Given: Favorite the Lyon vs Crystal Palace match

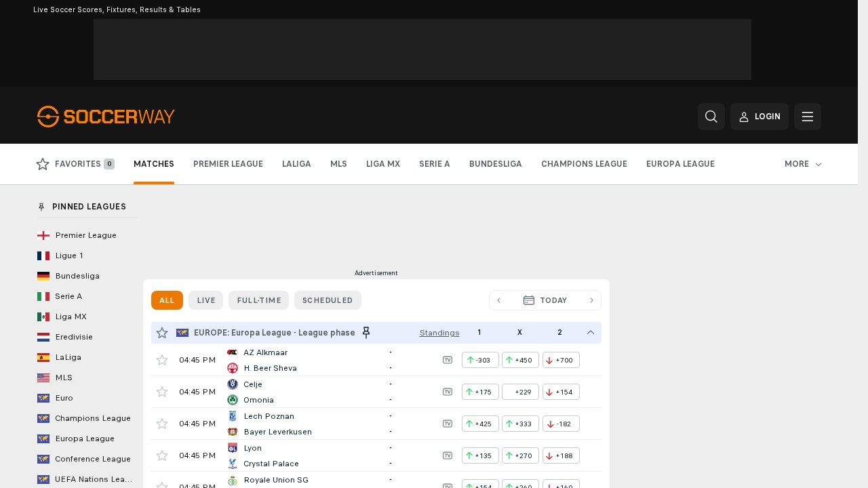Looking at the screenshot, I should coord(162,455).
